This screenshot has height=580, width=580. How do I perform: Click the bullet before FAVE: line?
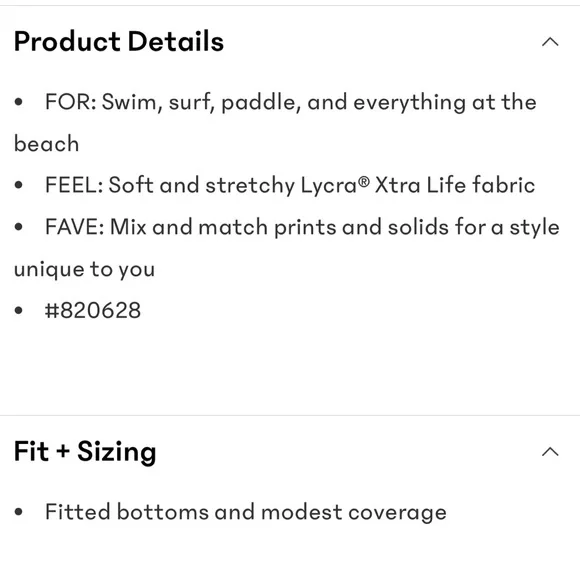pyautogui.click(x=18, y=227)
